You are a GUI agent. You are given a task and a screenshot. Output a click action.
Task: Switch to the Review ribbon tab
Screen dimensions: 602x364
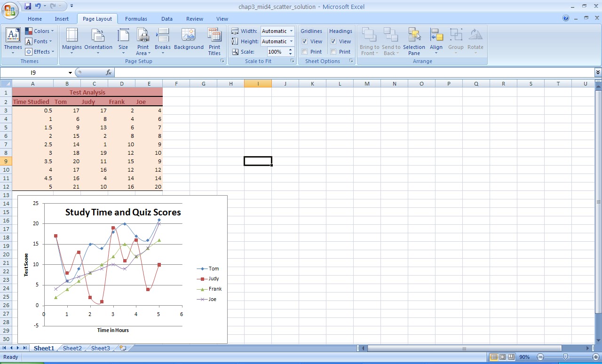[195, 19]
